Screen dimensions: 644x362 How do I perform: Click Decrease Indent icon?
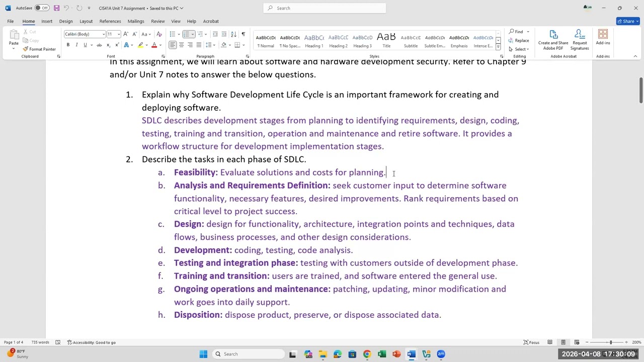(x=215, y=34)
